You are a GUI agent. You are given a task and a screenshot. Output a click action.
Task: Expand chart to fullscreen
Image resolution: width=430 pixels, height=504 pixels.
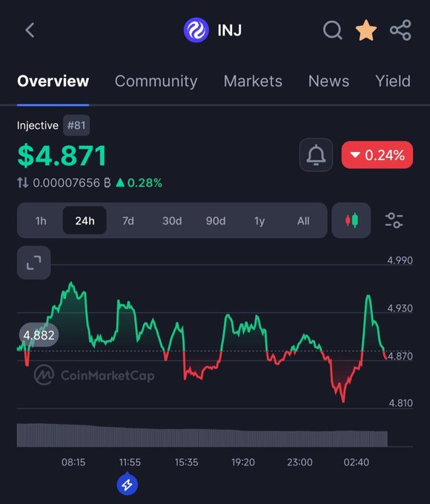click(x=34, y=262)
